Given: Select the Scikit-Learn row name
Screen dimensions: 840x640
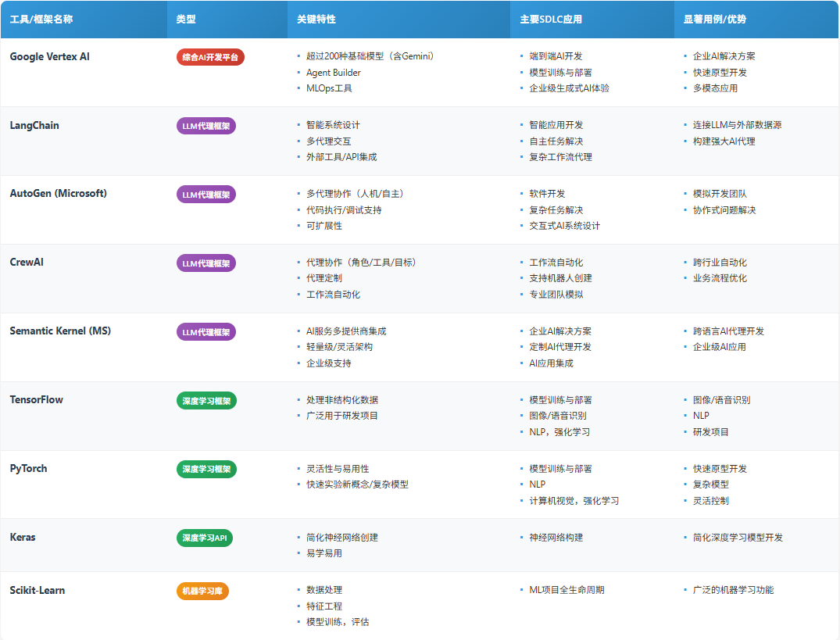Looking at the screenshot, I should coord(38,590).
